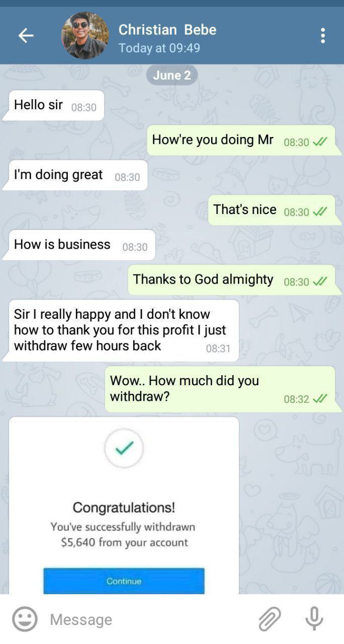Tap the microphone voice message icon

click(x=314, y=619)
